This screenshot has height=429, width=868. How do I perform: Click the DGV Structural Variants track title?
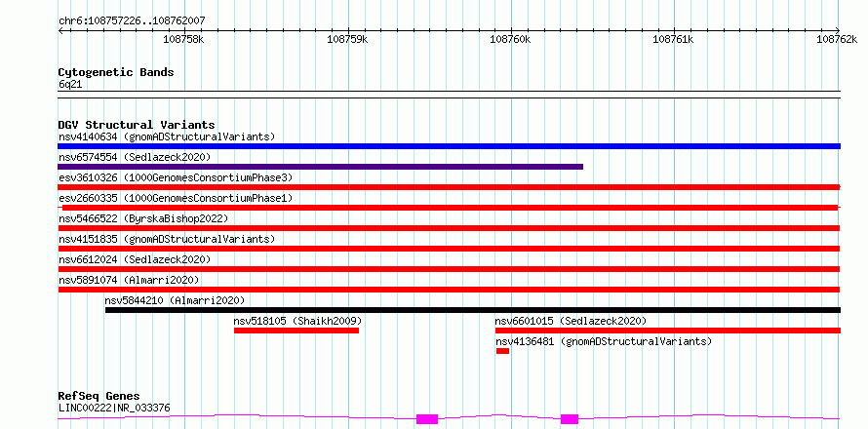tap(137, 125)
